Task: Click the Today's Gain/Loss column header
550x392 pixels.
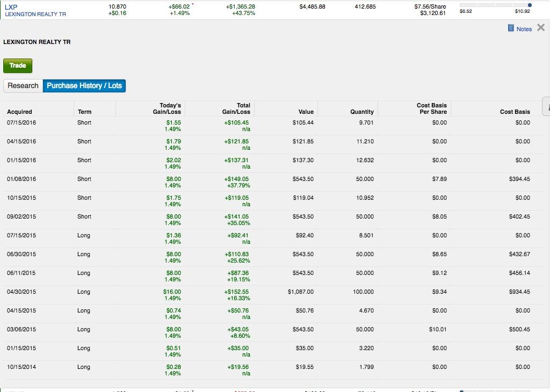Action: click(167, 108)
